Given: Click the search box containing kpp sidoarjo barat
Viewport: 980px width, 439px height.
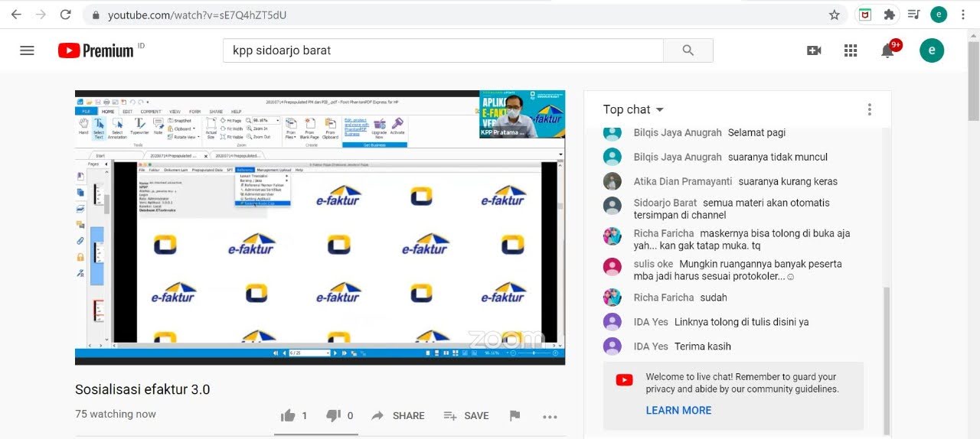Looking at the screenshot, I should coord(443,50).
